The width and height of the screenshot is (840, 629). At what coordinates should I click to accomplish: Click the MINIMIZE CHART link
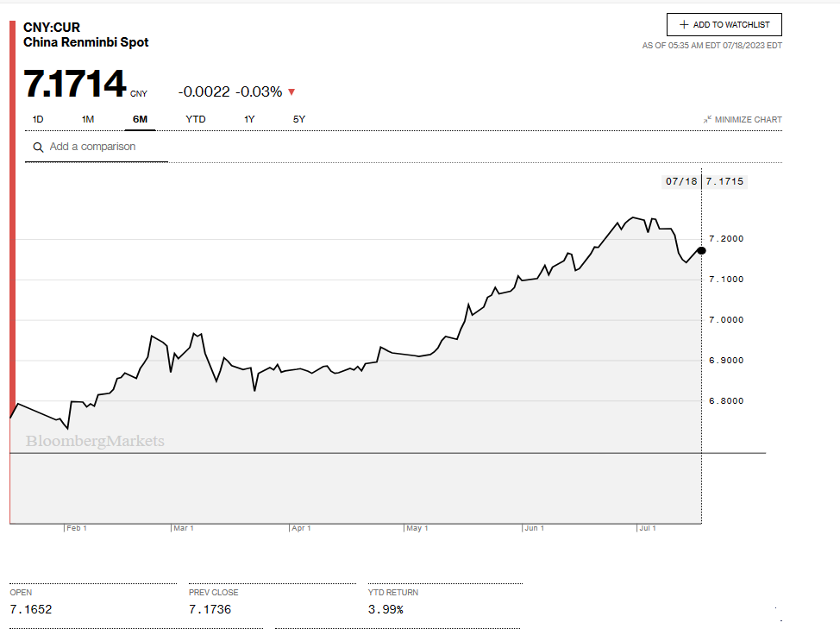(x=748, y=119)
